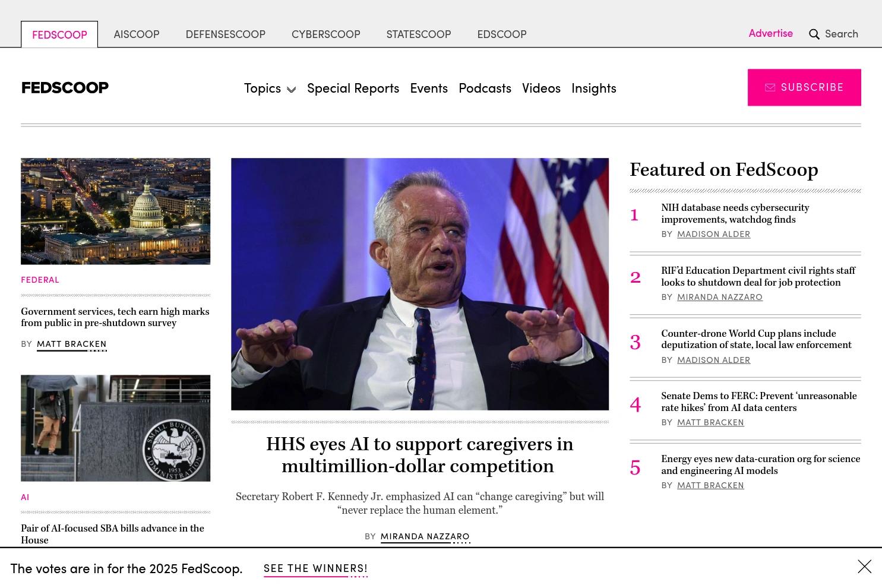The width and height of the screenshot is (882, 588).
Task: Open Pair of AI-focused SBA bills headline
Action: point(112,534)
